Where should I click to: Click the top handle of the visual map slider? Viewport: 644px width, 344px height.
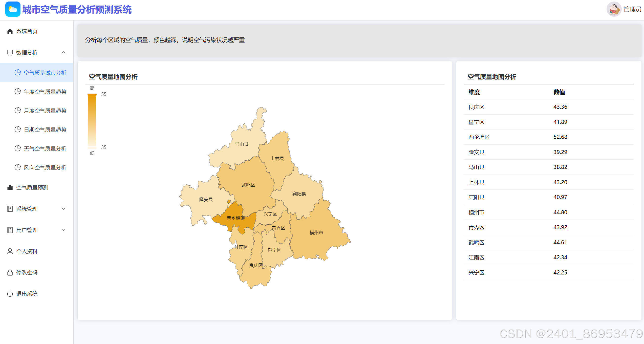[x=92, y=95]
